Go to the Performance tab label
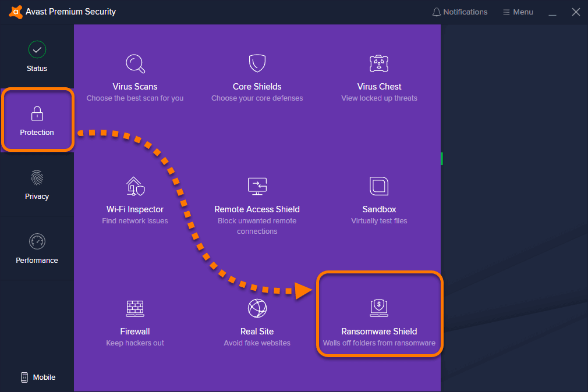The height and width of the screenshot is (392, 588). 37,261
